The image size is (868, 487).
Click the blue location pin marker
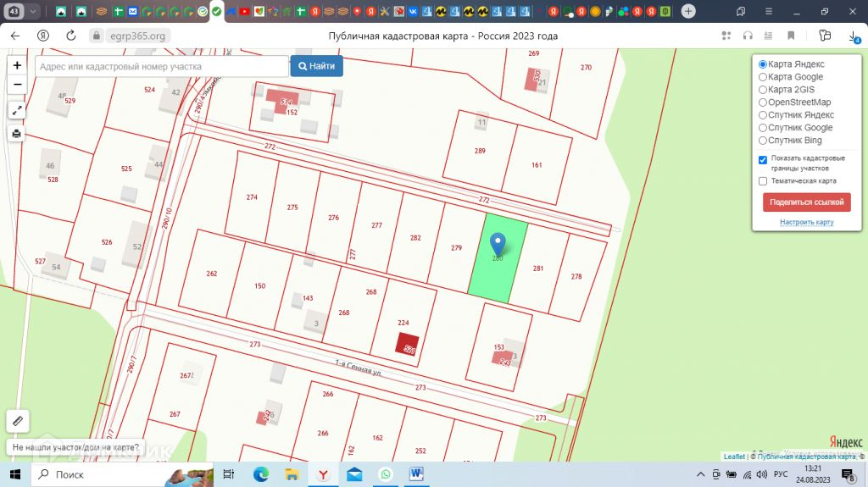(498, 244)
